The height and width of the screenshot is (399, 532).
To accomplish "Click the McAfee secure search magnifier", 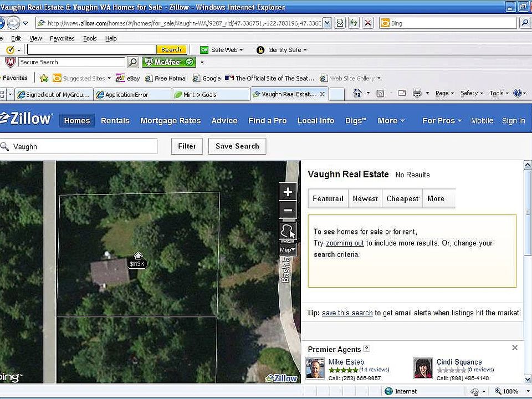I will 132,62.
